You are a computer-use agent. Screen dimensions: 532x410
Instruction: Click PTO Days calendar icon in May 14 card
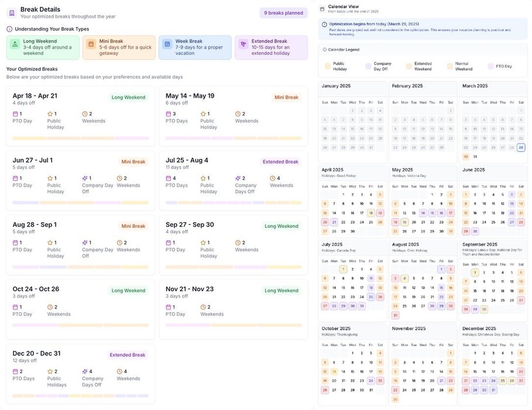click(169, 114)
